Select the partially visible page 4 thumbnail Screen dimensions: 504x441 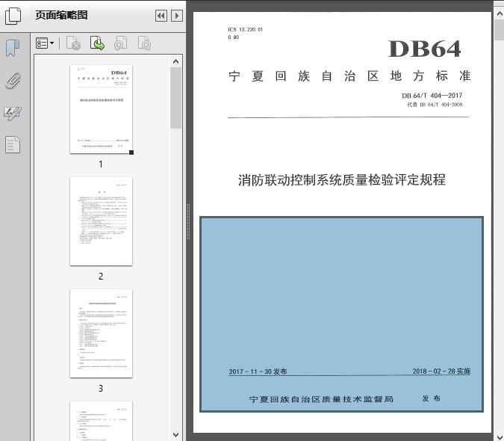click(101, 421)
